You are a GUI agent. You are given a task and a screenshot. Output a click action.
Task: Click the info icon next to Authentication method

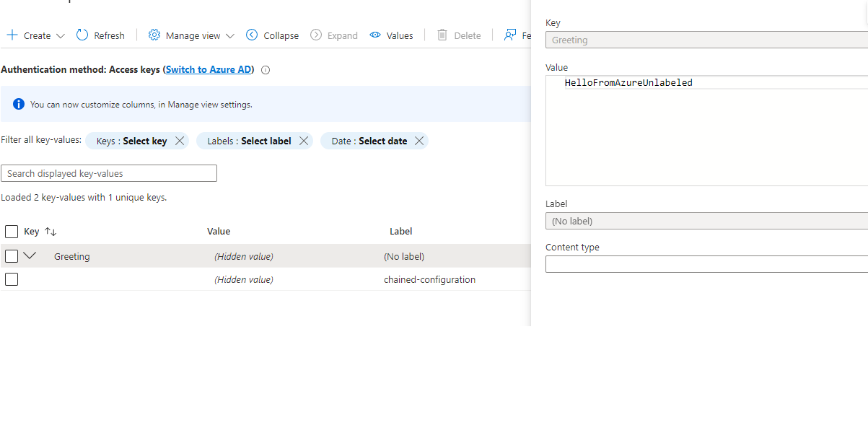265,70
